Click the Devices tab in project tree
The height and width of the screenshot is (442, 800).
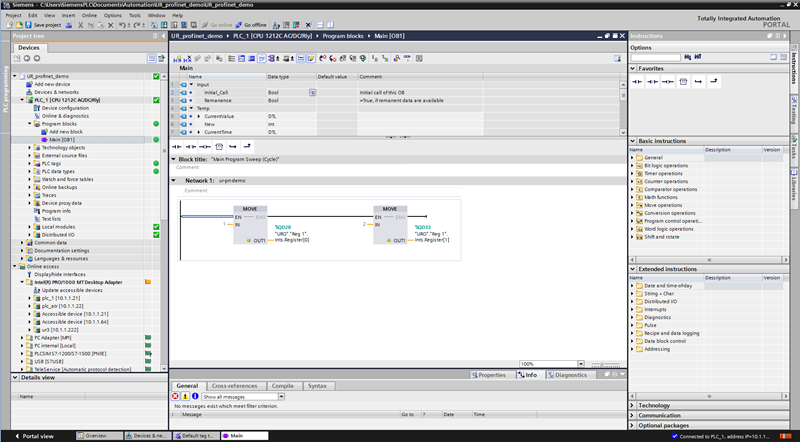coord(29,47)
